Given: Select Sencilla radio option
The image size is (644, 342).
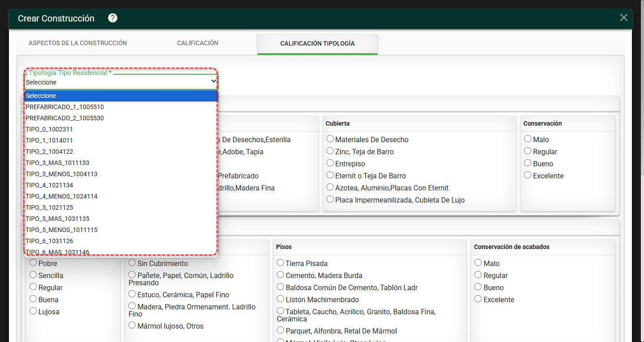Looking at the screenshot, I should click(33, 275).
